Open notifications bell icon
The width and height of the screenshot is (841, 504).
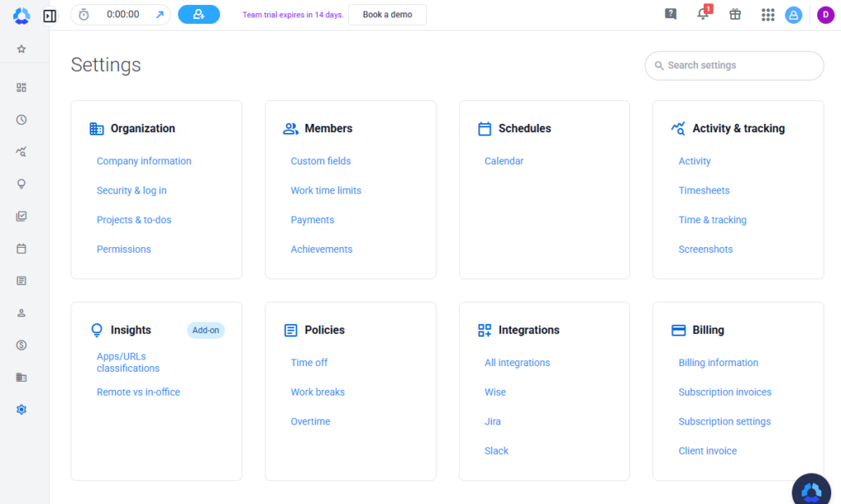[x=703, y=14]
